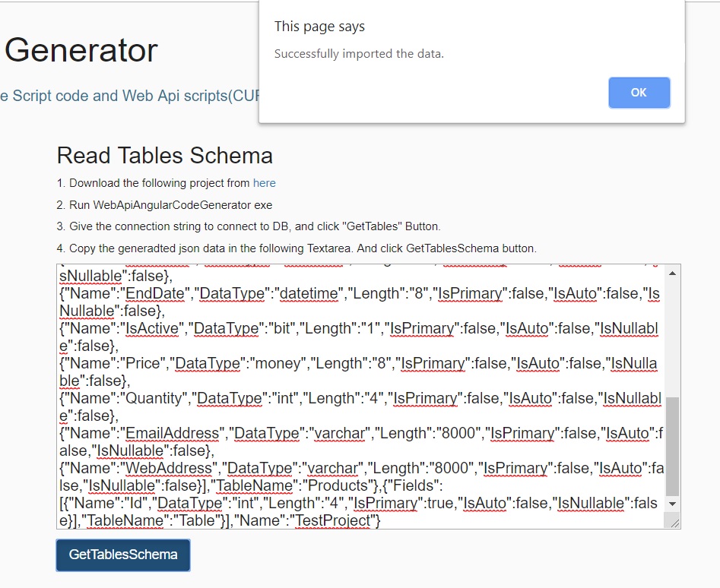Click the 'Successfully imported the data.' message
Screen dimensions: 720x588
coord(359,54)
